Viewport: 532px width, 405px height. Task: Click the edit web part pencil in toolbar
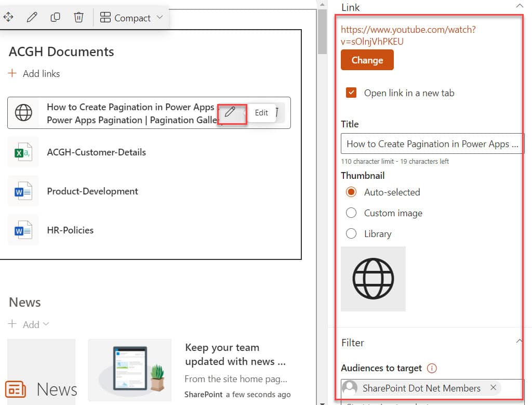[32, 17]
